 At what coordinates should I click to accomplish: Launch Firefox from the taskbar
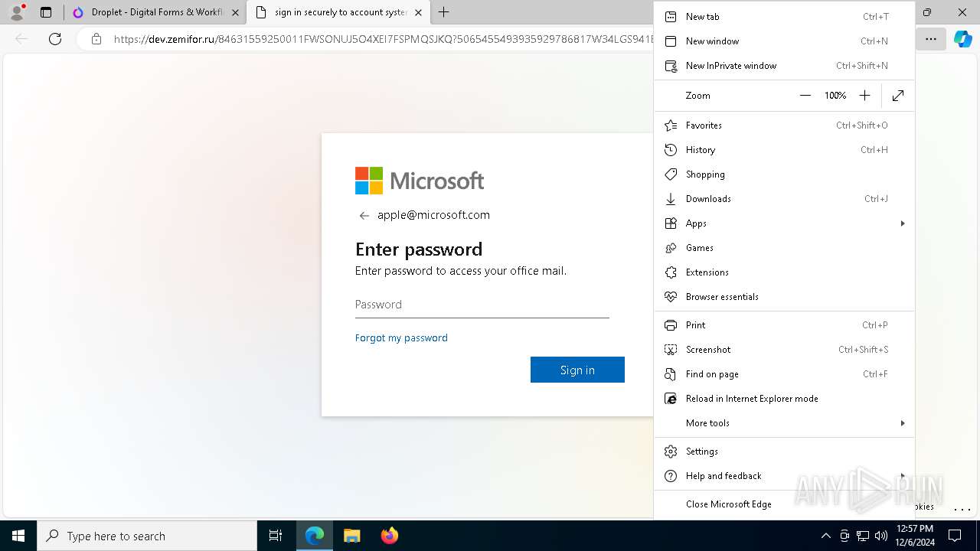tap(390, 536)
